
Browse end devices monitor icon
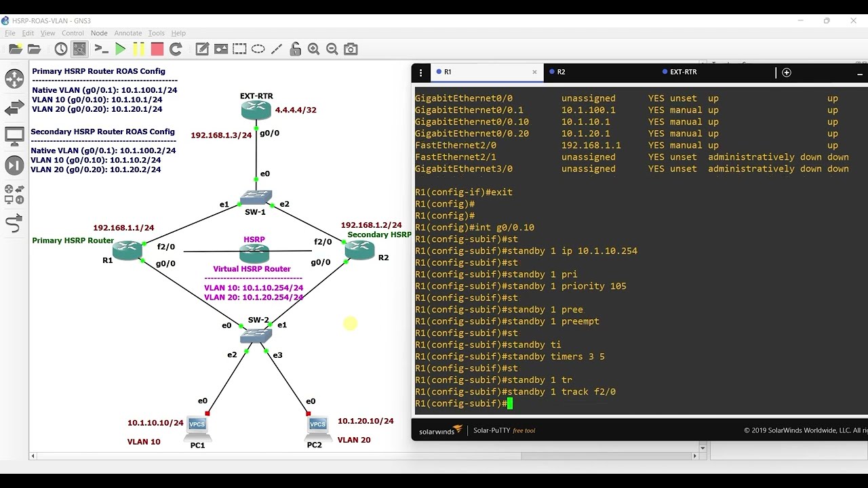pyautogui.click(x=14, y=137)
